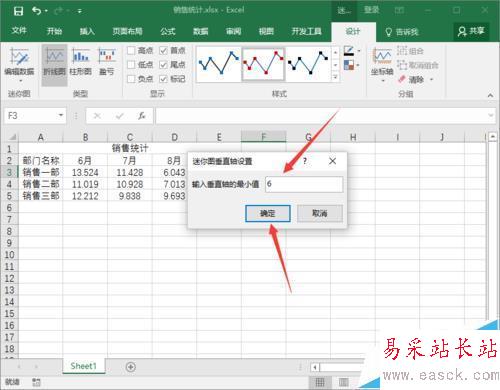Uncheck the 标记 (Markers) checkbox
This screenshot has width=500, height=390.
click(163, 79)
